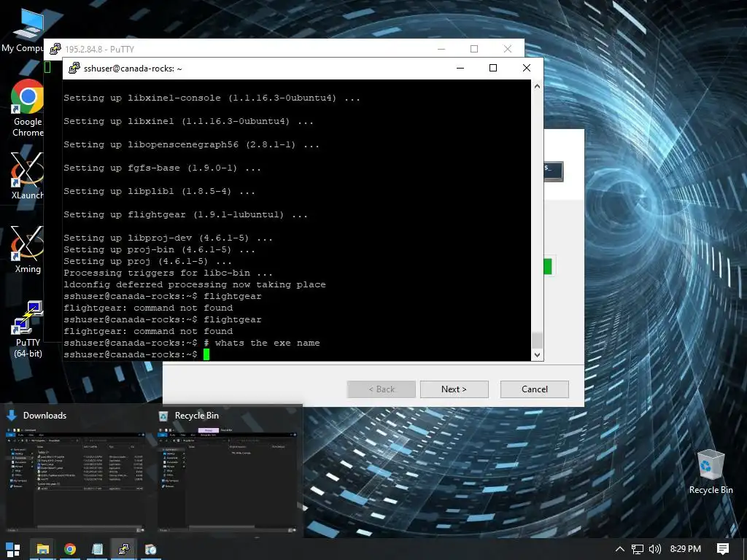Open the 8:29 PM taskbar clock
Image resolution: width=747 pixels, height=560 pixels.
point(686,549)
